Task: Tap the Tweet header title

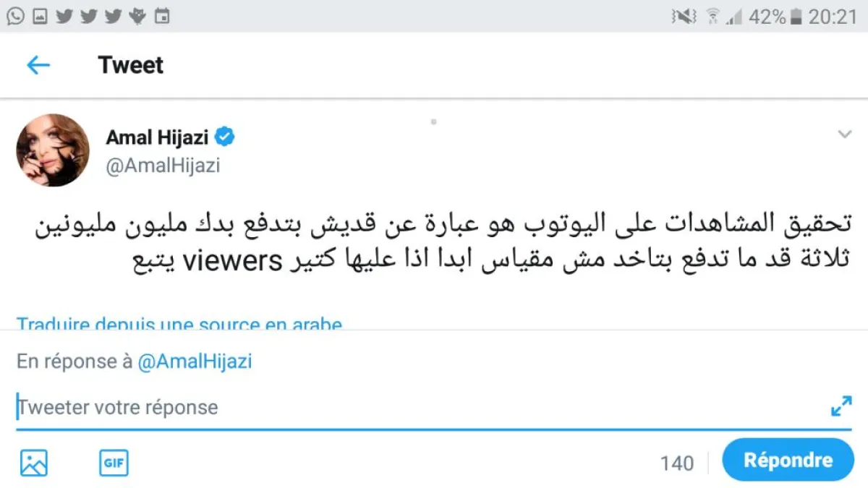Action: coord(131,65)
